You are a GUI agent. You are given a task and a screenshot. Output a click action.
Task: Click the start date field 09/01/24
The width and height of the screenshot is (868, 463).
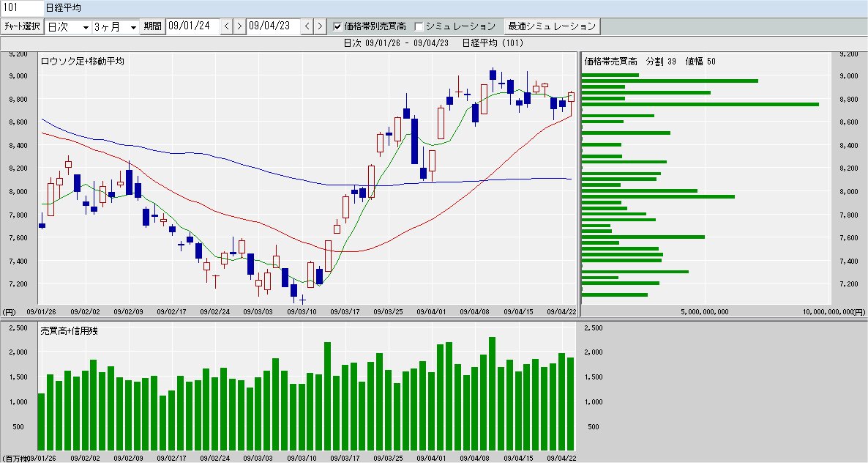[x=192, y=26]
